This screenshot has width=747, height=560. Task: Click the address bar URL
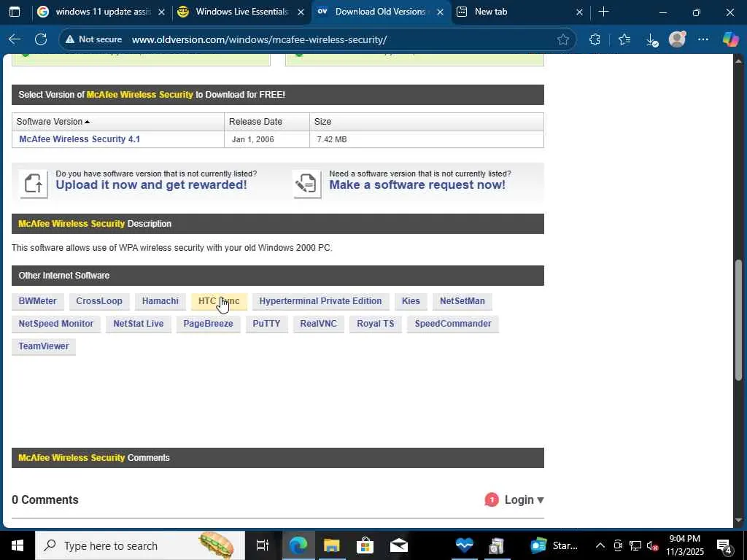pos(259,39)
